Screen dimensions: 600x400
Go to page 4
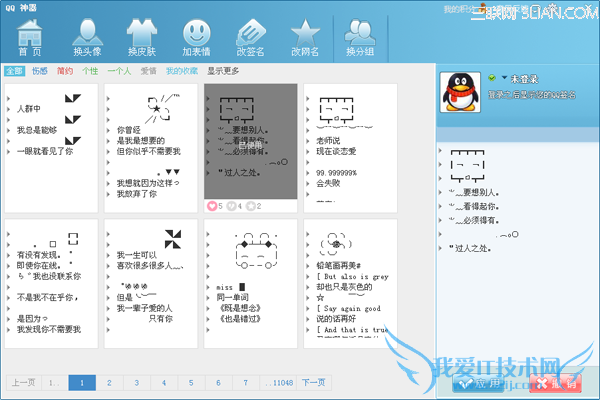click(x=164, y=382)
